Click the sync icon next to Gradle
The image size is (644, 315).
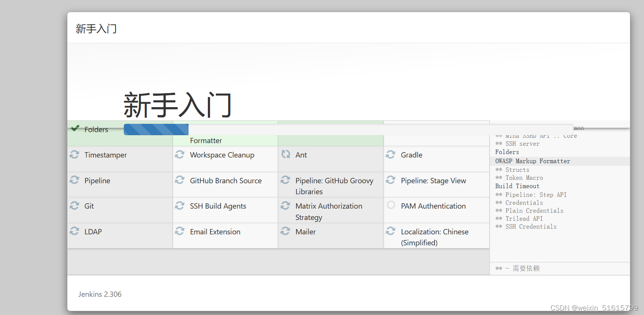(391, 154)
